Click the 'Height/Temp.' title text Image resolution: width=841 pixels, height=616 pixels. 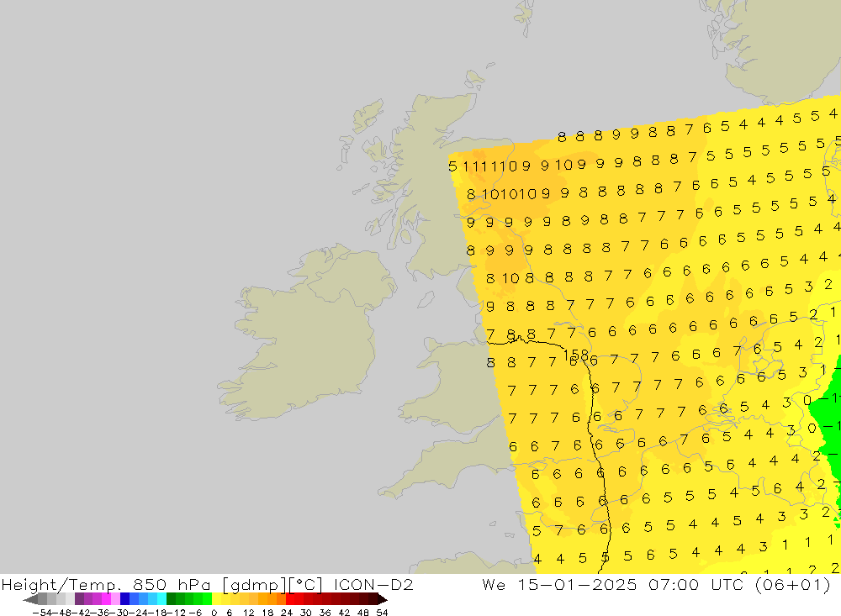pyautogui.click(x=61, y=584)
